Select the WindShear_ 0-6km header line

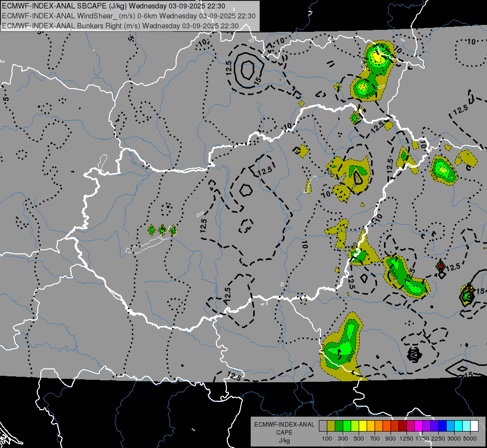(128, 16)
